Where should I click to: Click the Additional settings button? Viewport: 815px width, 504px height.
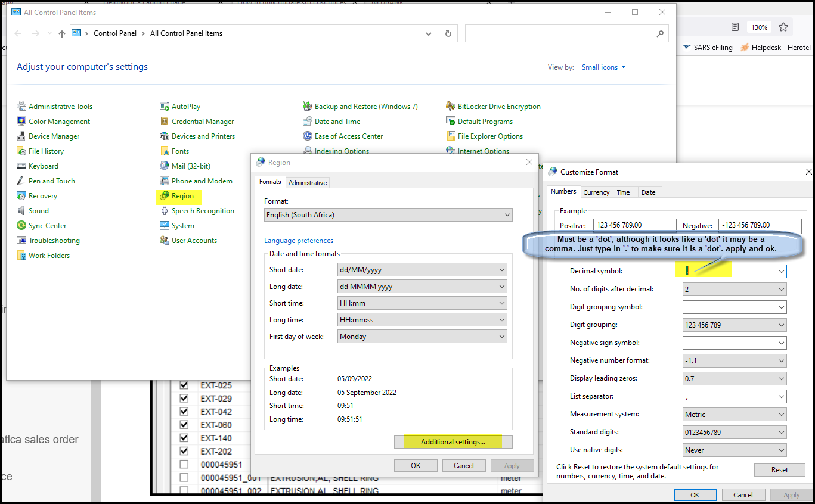tap(453, 442)
